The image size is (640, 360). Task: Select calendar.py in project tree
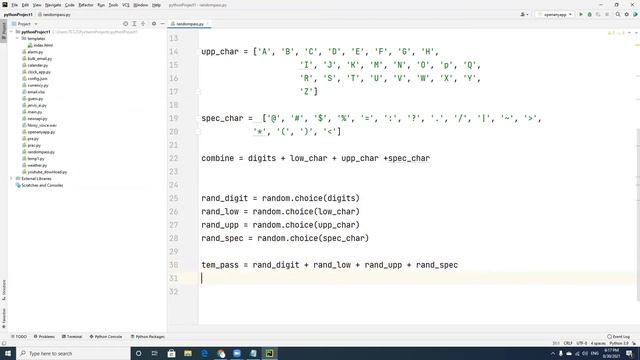(35, 65)
